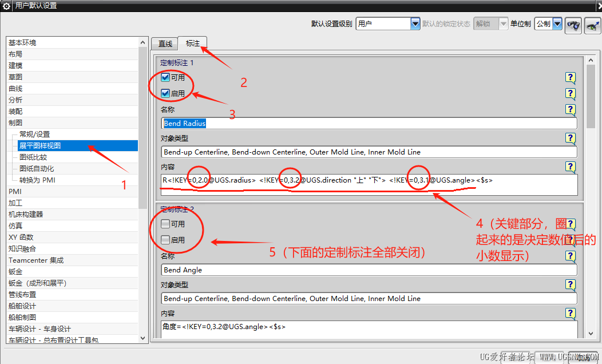Click help icon beside the Bend Radius 名称 field

[x=570, y=110]
